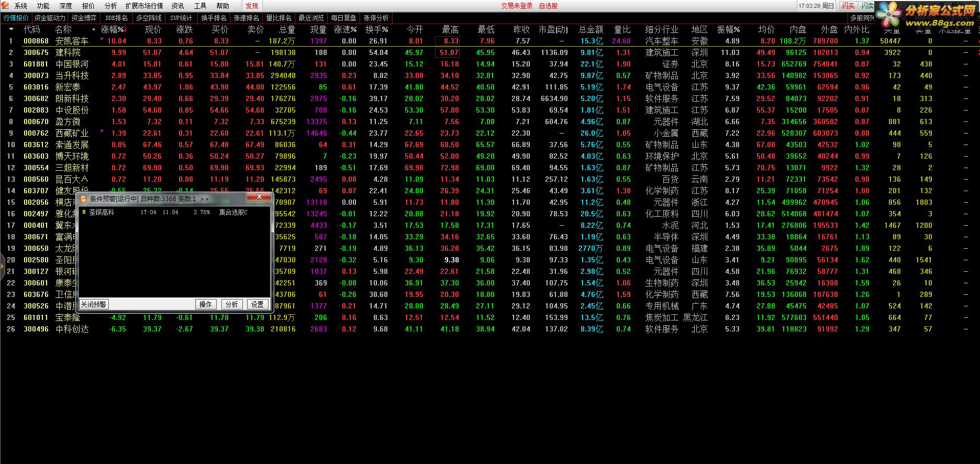Select stock 中国银河 in the list
The image size is (980, 464).
72,64
